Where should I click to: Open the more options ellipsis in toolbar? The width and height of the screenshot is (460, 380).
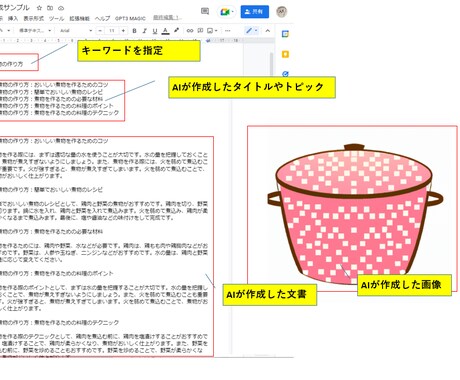(x=228, y=31)
